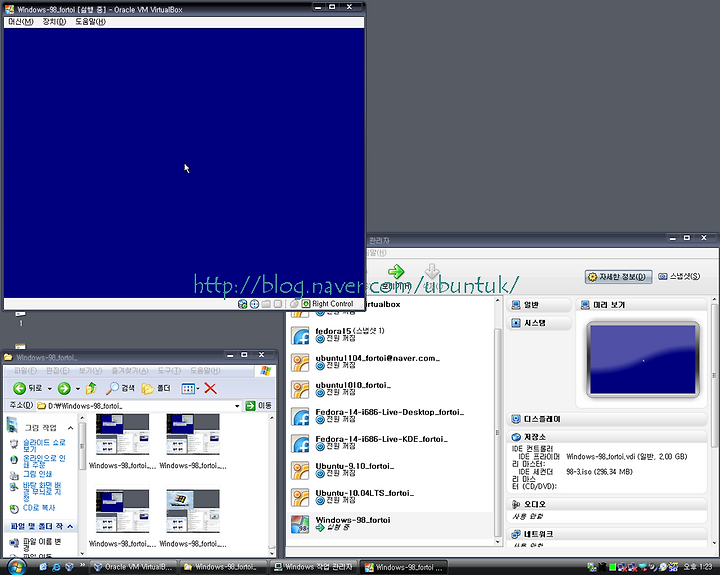
Task: Select Fedora-14-i686-Live-Desktop_fortoi_ machine
Action: point(390,417)
